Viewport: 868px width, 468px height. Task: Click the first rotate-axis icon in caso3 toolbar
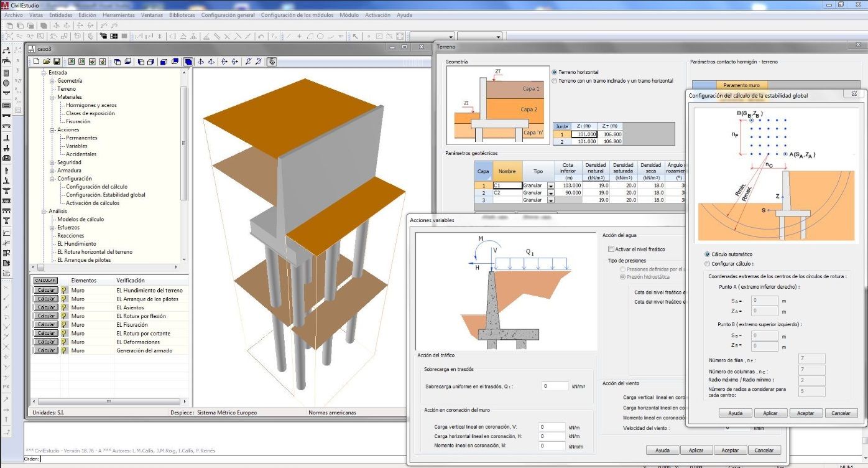223,62
